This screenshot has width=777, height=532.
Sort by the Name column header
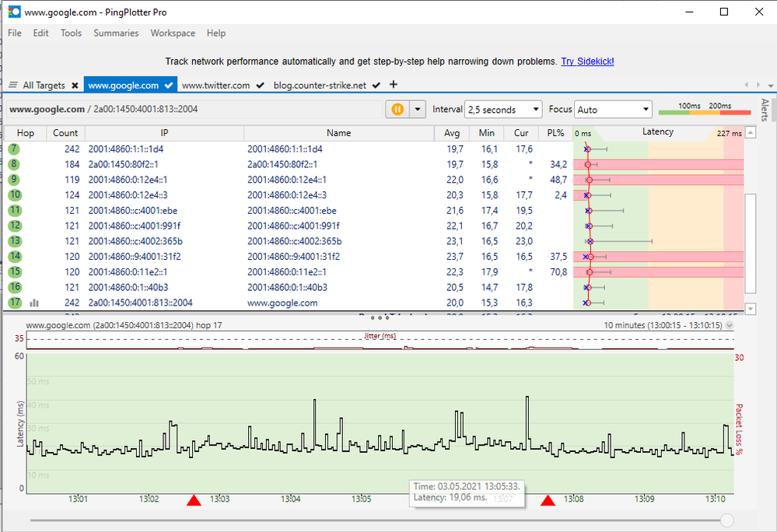pyautogui.click(x=339, y=133)
